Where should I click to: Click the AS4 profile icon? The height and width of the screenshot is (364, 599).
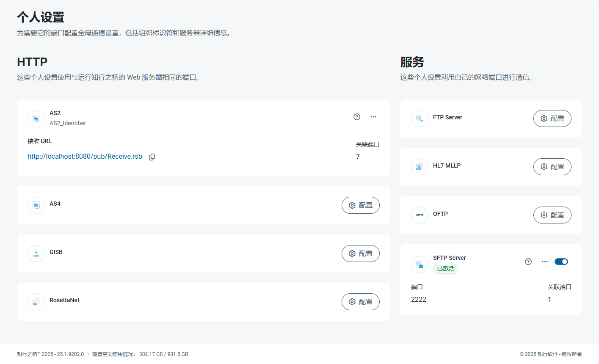coord(36,205)
